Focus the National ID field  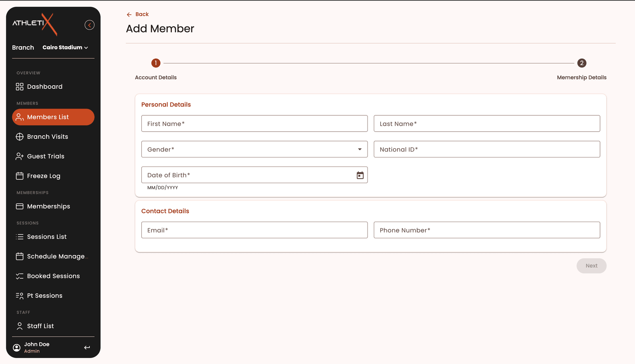coord(487,149)
